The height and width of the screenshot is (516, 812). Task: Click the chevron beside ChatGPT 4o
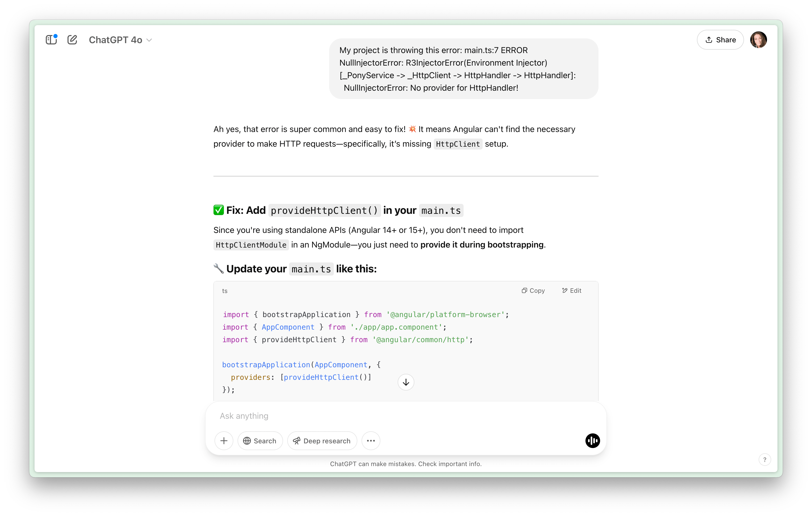pyautogui.click(x=149, y=40)
